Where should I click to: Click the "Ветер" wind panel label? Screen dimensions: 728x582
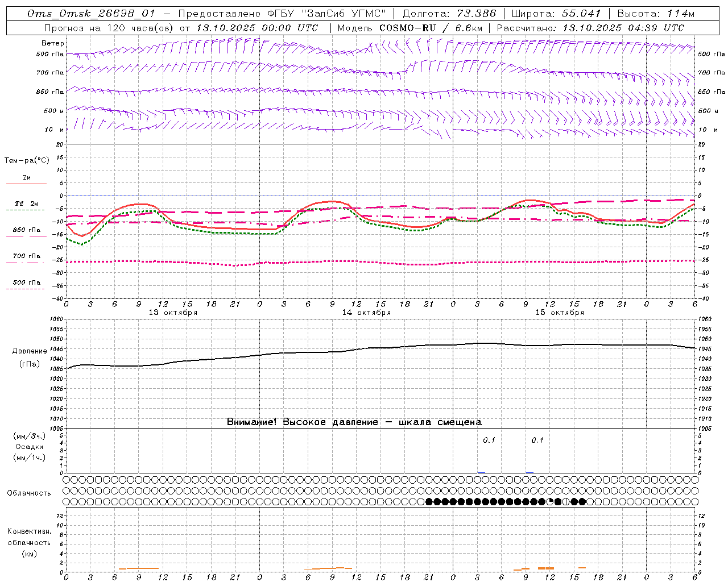(53, 43)
